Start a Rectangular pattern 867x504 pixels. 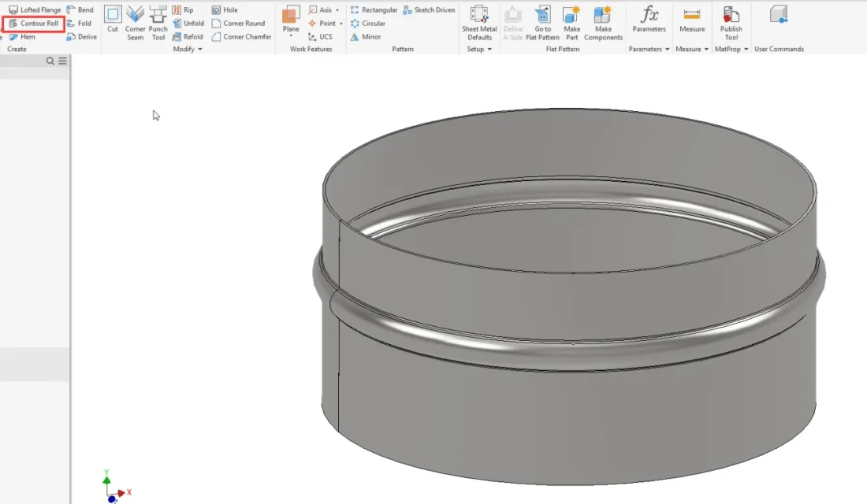(x=374, y=10)
